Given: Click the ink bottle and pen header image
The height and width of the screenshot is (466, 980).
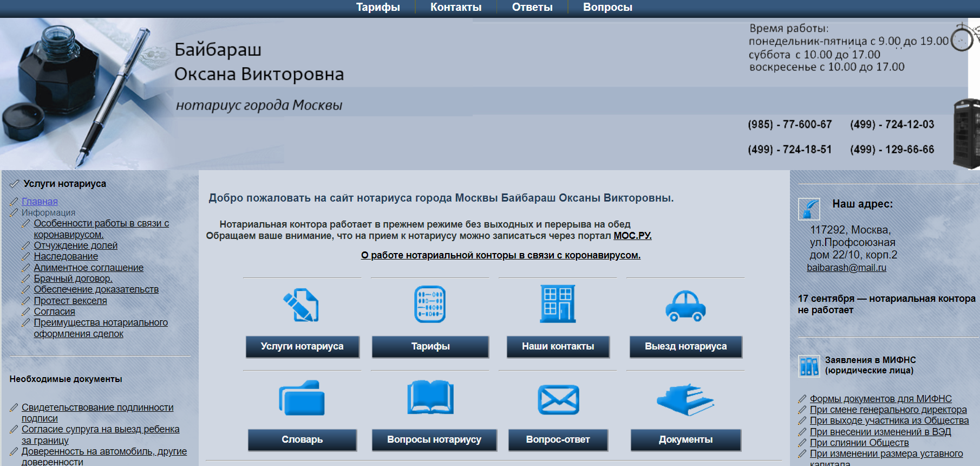Looking at the screenshot, I should point(81,92).
